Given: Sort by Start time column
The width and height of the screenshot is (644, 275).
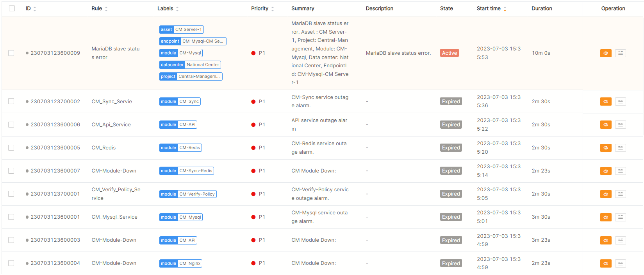Looking at the screenshot, I should click(x=505, y=9).
